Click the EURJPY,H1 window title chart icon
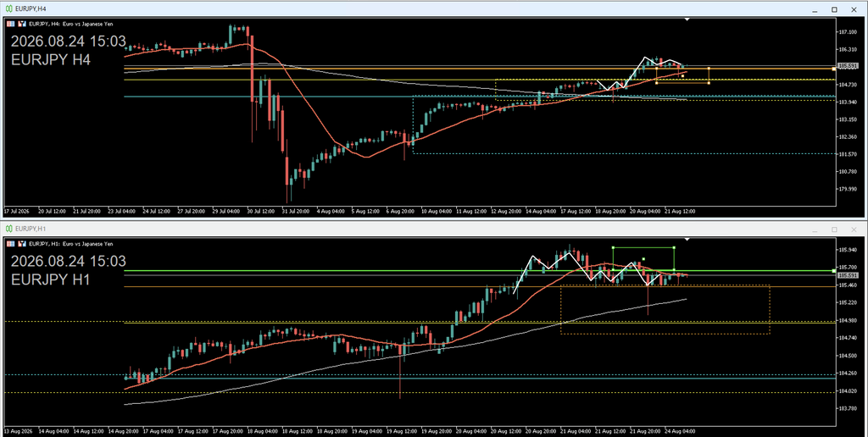The height and width of the screenshot is (437, 868). tap(9, 229)
